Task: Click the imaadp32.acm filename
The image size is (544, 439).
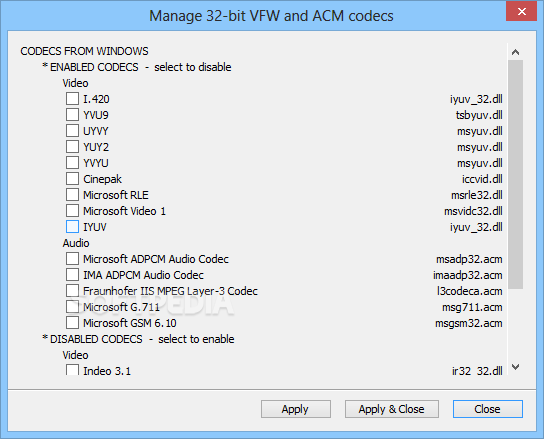Action: (x=468, y=275)
